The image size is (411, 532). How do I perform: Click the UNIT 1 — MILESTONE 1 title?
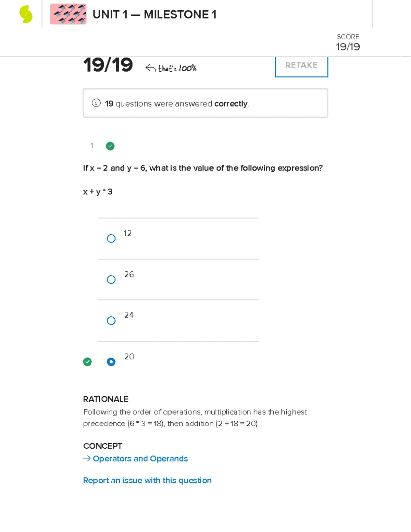pos(154,14)
